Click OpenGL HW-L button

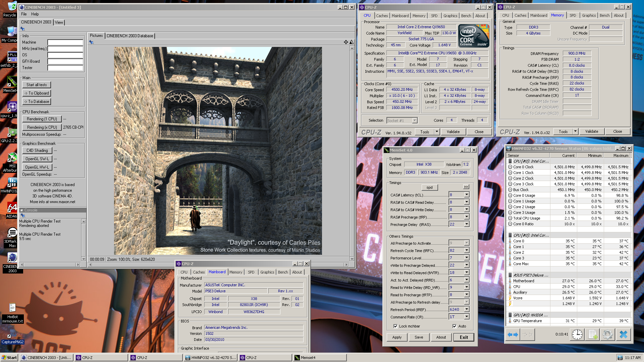[x=37, y=167]
